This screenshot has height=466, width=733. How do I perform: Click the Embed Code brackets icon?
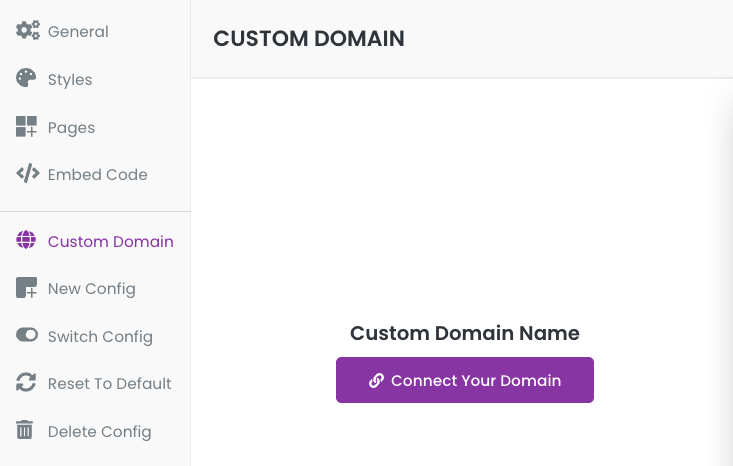(x=28, y=173)
